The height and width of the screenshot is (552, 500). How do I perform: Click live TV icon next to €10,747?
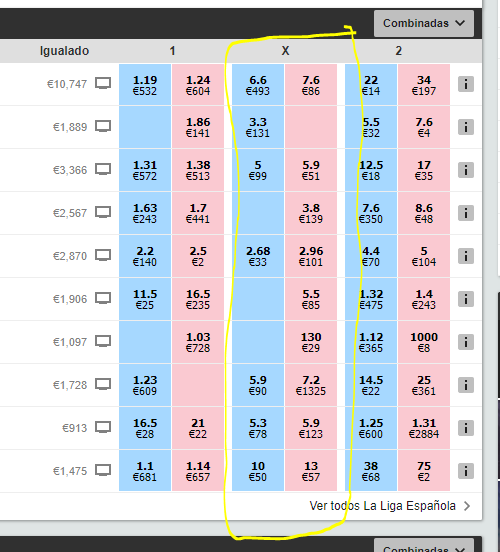[x=103, y=84]
